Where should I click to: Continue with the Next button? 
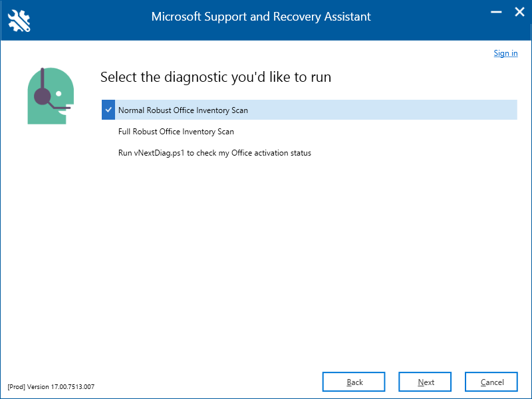(425, 382)
